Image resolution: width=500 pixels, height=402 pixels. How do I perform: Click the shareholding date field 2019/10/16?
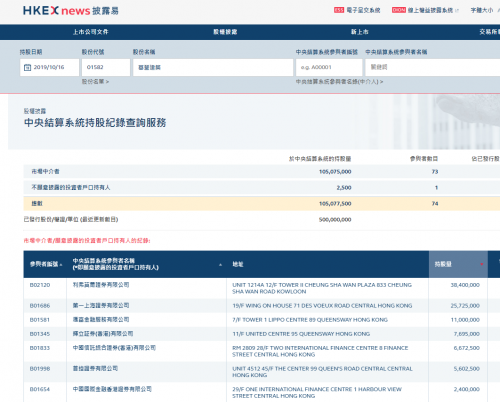[x=49, y=67]
